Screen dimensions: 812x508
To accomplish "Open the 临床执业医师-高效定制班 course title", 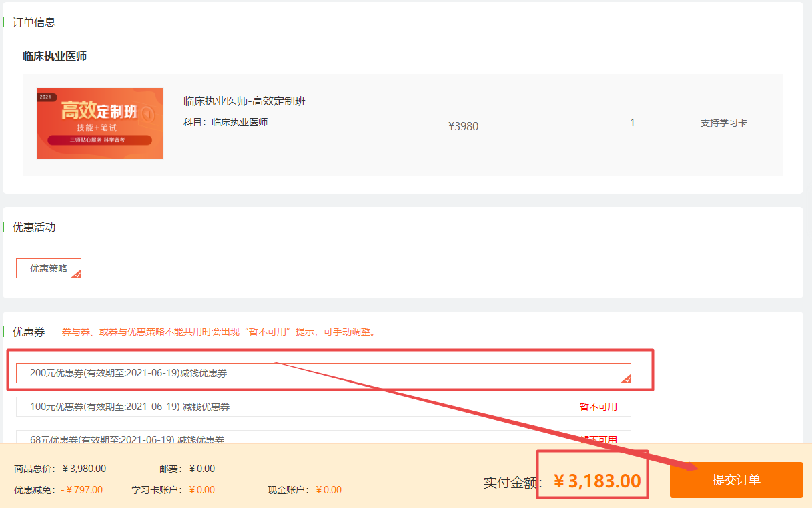I will (244, 101).
